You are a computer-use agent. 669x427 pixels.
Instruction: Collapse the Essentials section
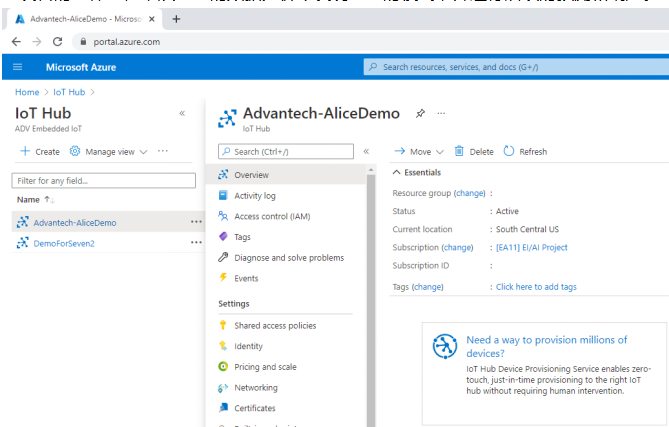click(396, 172)
